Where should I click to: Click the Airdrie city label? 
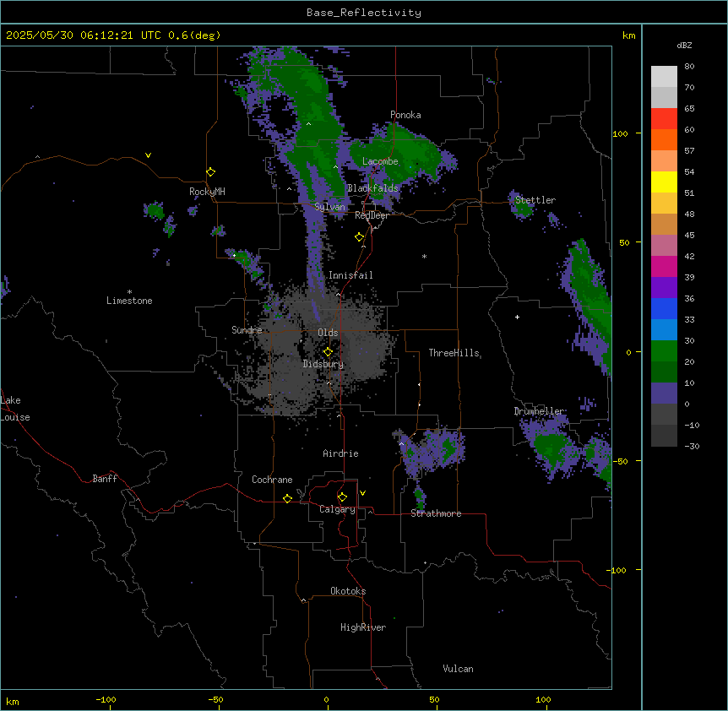click(x=340, y=453)
